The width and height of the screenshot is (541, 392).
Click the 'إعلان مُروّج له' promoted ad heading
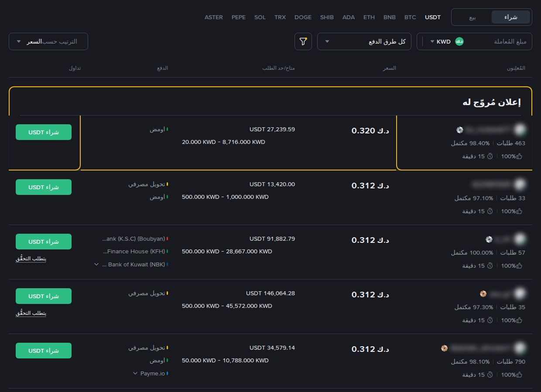pyautogui.click(x=492, y=102)
